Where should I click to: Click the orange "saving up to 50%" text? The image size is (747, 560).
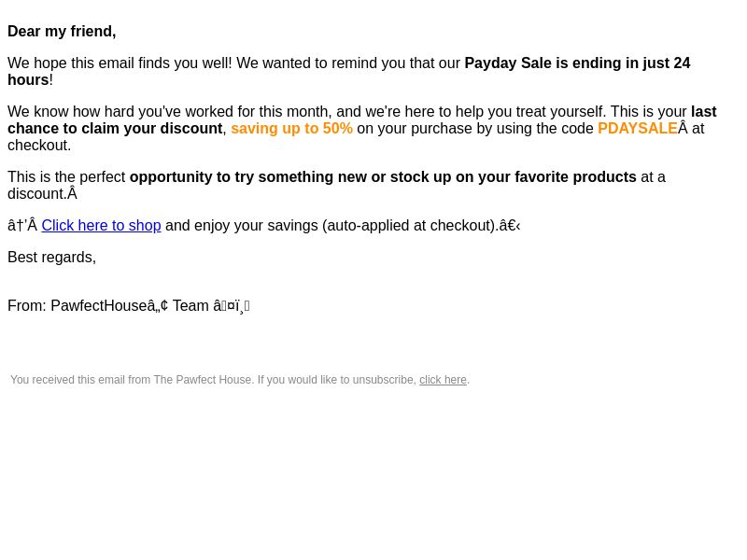[x=291, y=129]
